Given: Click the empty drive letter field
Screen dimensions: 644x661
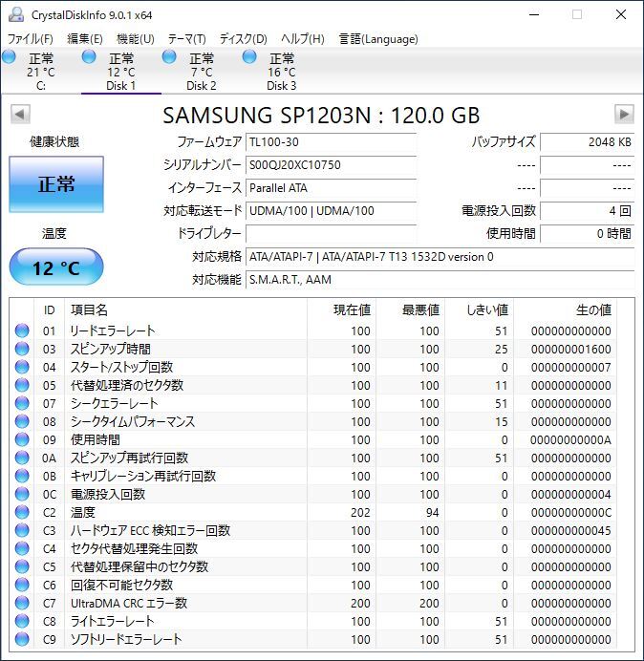Looking at the screenshot, I should [x=331, y=233].
